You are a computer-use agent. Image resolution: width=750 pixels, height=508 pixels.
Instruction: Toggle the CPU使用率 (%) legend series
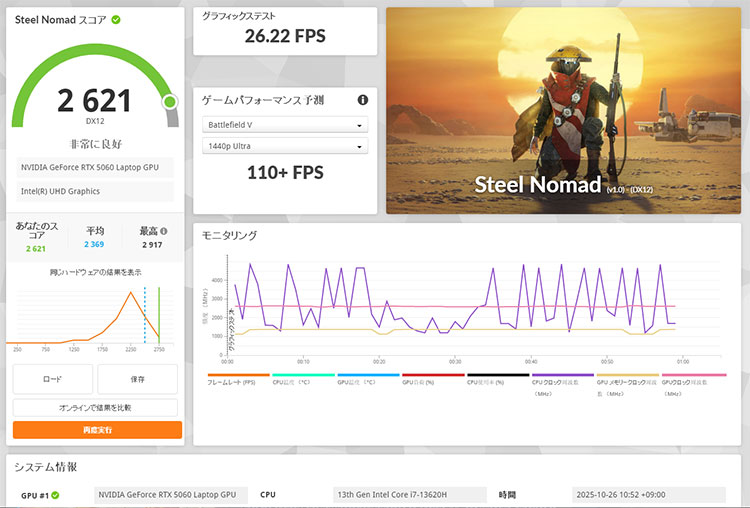pos(498,383)
